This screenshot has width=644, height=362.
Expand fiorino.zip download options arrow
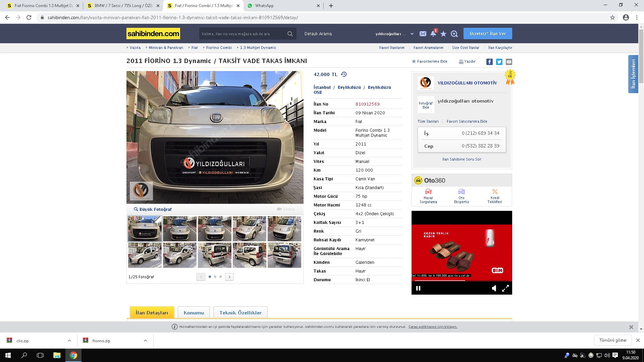click(146, 341)
